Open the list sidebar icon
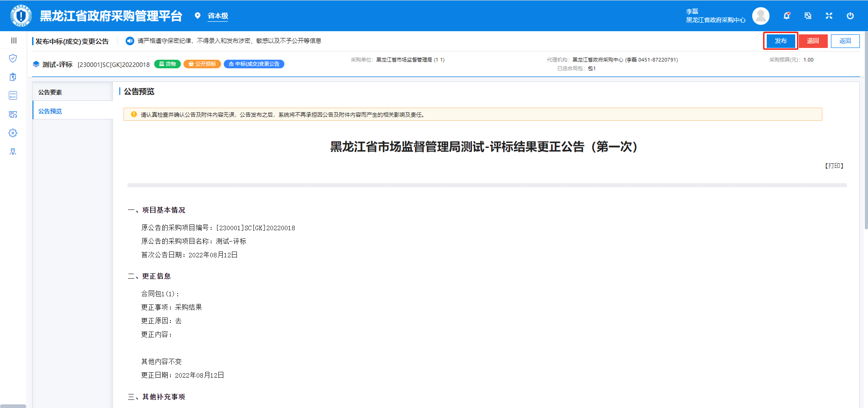868x408 pixels. tap(13, 95)
